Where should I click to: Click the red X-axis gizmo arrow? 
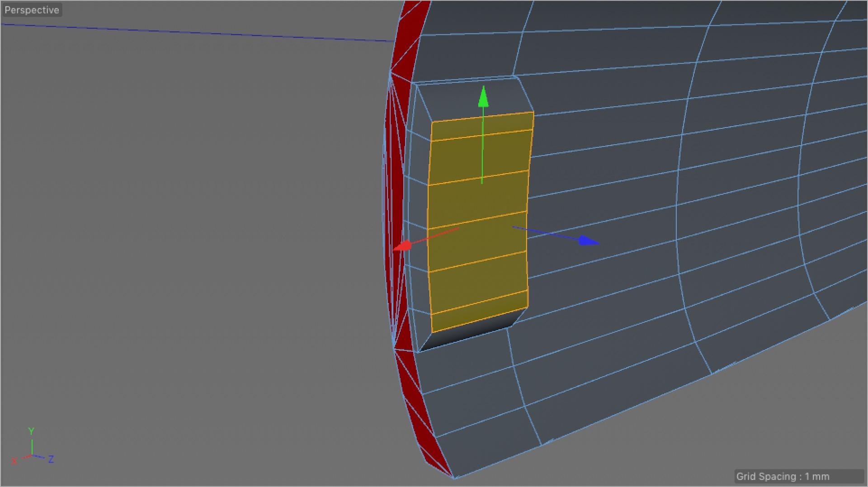pos(402,246)
